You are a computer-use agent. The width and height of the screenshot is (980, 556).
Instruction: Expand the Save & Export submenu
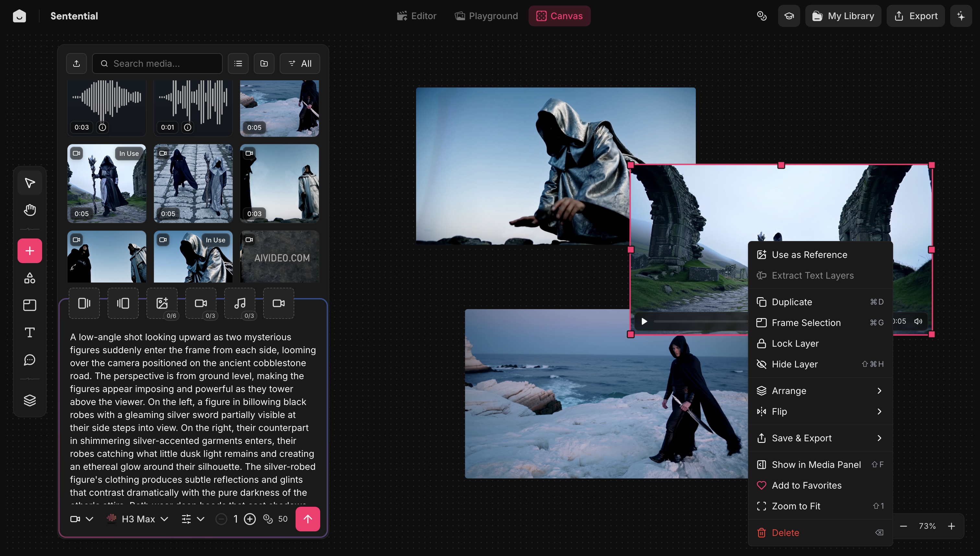pos(820,438)
